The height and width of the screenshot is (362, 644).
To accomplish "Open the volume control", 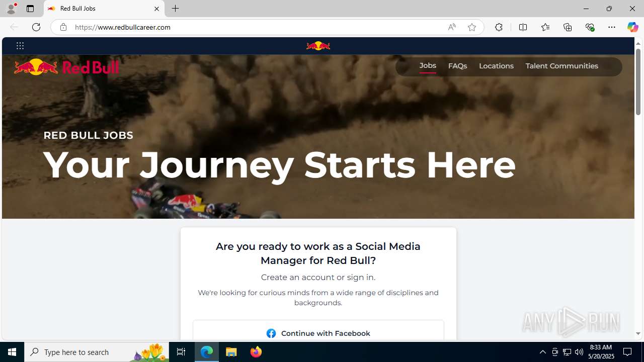I will point(579,352).
